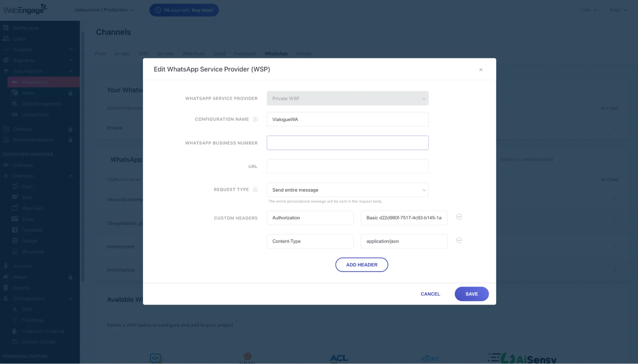638x364 pixels.
Task: Remove the Authorization custom header
Action: [459, 217]
